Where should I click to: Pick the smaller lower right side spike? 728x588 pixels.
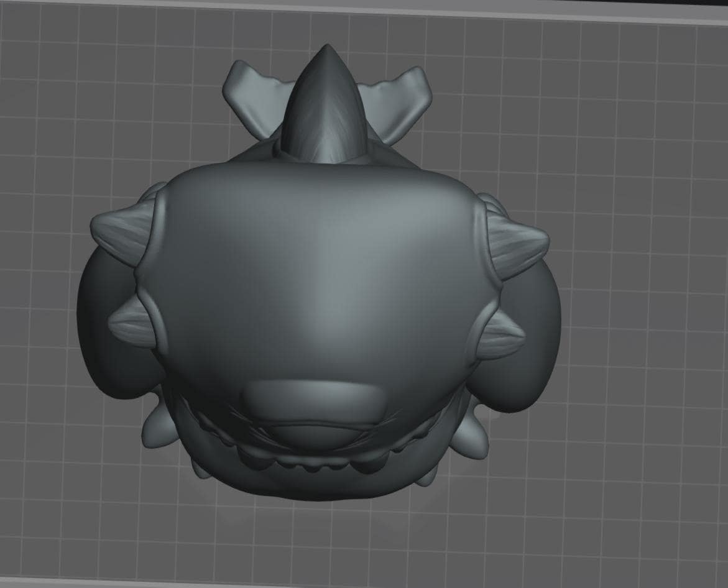tap(502, 335)
